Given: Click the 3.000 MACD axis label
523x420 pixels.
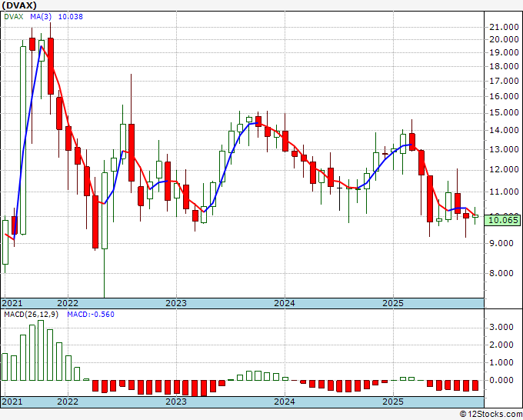Looking at the screenshot, I should tap(501, 327).
